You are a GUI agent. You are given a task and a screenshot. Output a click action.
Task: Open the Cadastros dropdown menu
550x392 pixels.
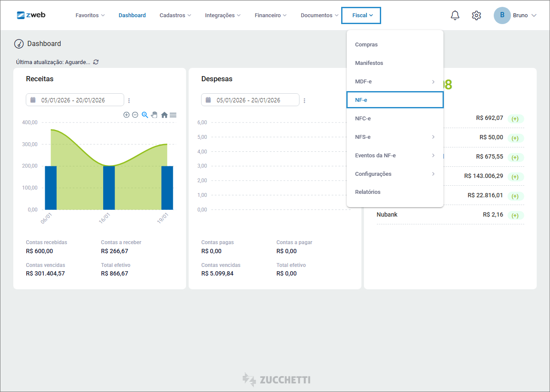click(175, 15)
